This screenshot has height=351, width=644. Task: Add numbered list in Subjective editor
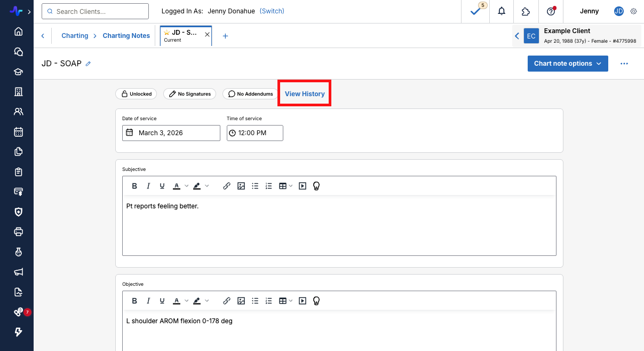click(269, 186)
